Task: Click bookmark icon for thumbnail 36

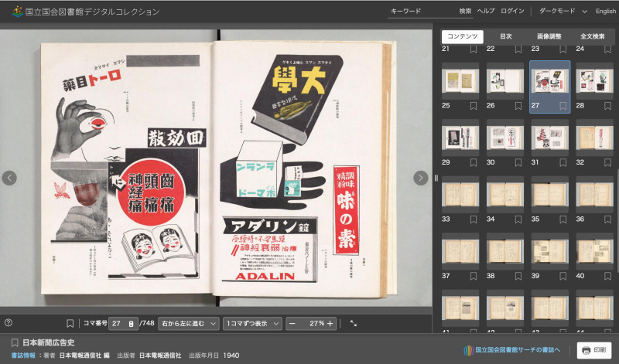Action: pos(608,219)
